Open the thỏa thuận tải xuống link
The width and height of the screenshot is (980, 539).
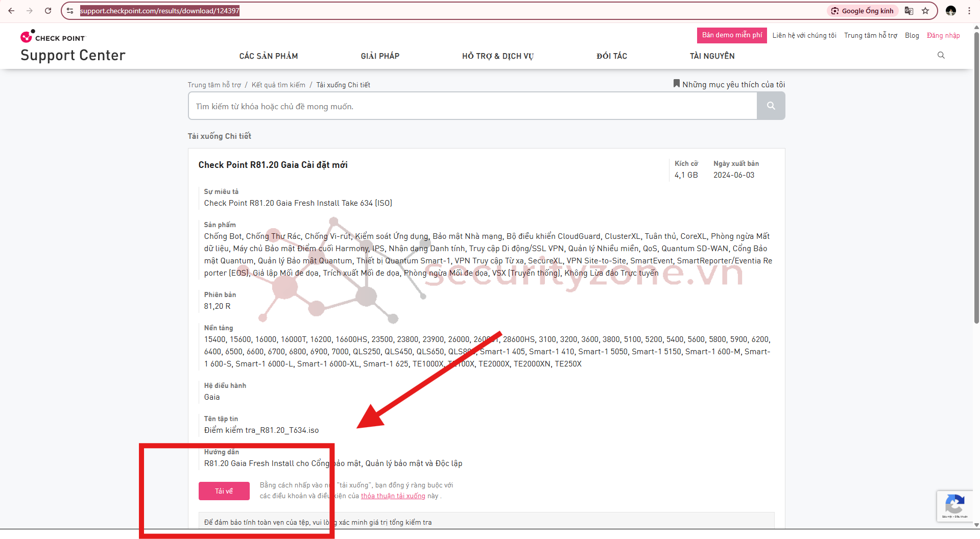(x=393, y=496)
